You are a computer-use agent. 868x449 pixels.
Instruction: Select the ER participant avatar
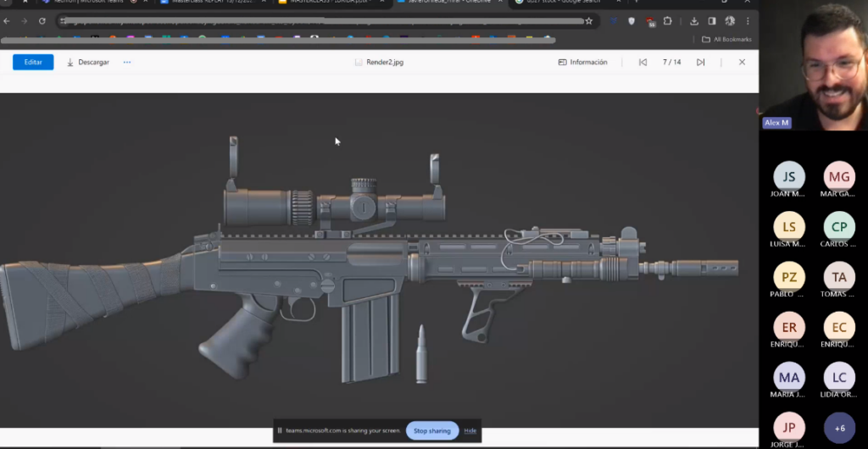[x=789, y=327]
